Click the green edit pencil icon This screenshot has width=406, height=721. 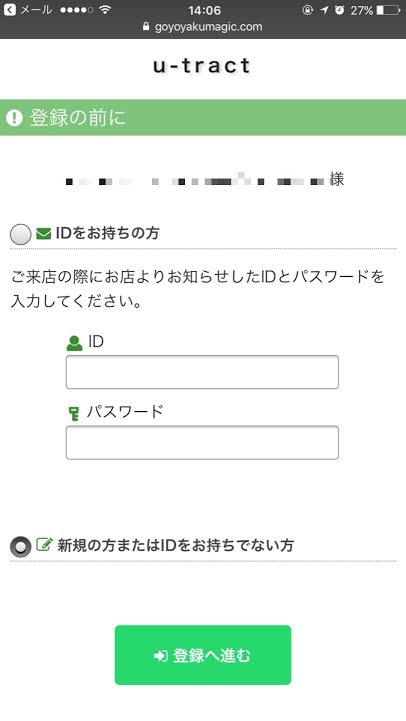(x=44, y=544)
